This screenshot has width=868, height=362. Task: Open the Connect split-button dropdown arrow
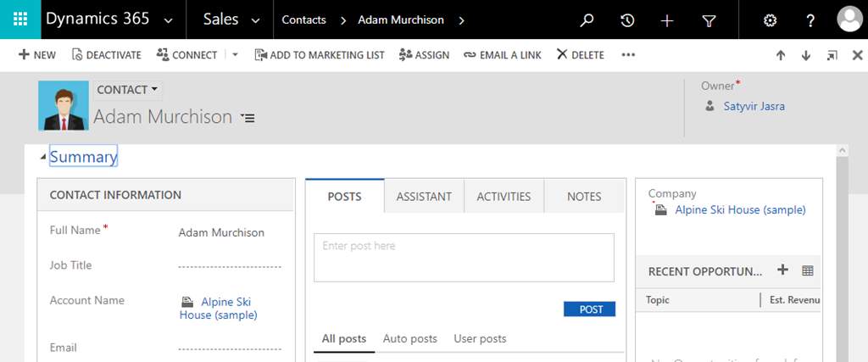pyautogui.click(x=235, y=55)
